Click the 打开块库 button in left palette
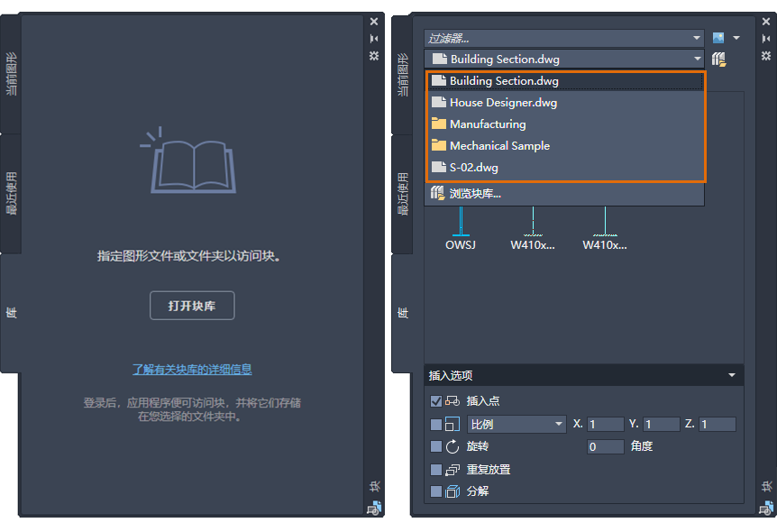 click(x=192, y=306)
